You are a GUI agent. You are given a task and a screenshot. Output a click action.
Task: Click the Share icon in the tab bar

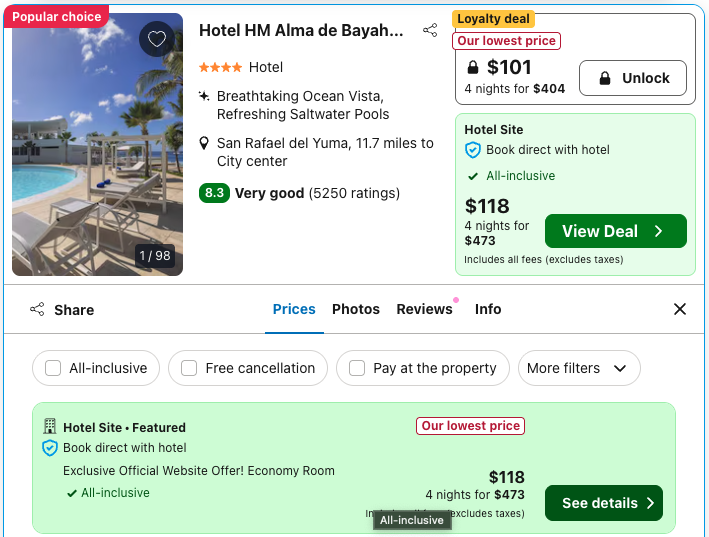38,310
